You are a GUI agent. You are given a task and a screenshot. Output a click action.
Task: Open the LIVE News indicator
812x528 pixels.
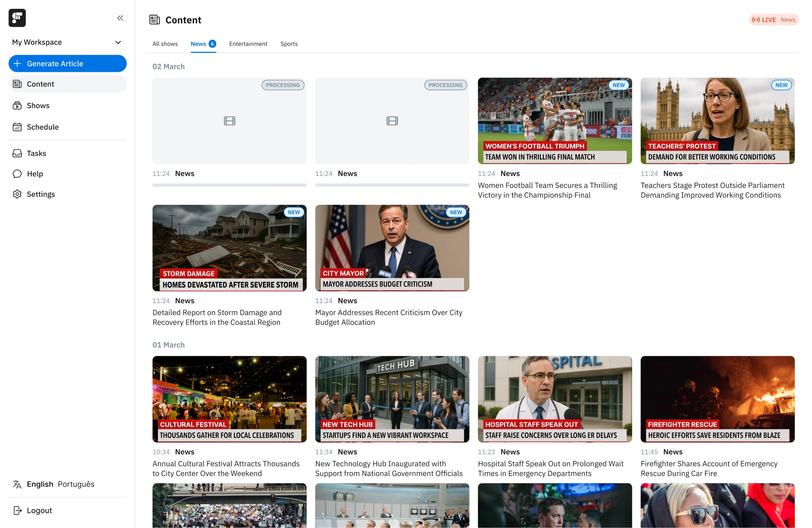click(774, 20)
